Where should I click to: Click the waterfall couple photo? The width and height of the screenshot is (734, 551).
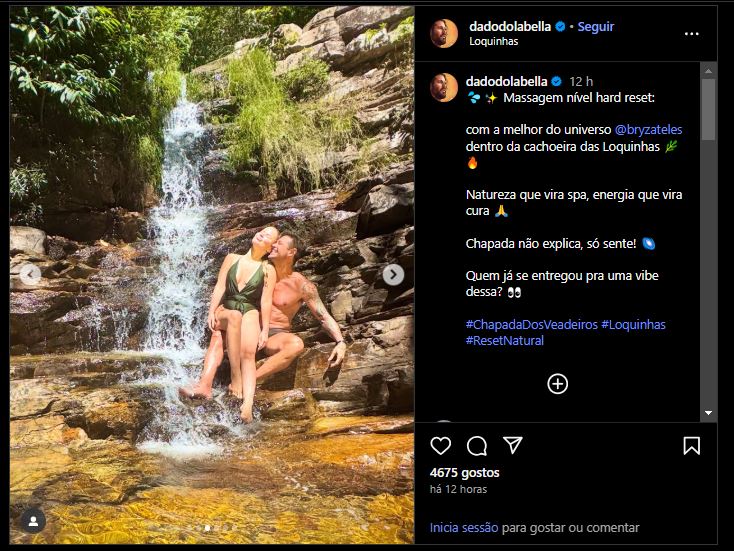[x=212, y=200]
